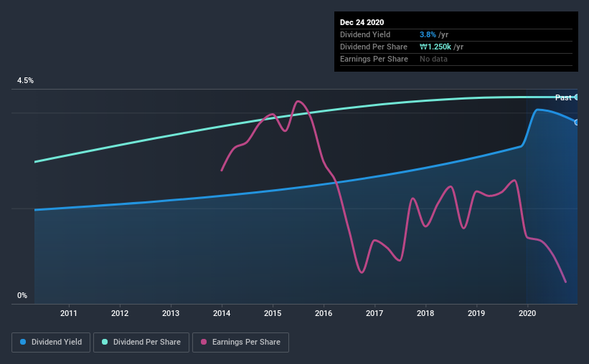The height and width of the screenshot is (364, 589).
Task: Click the ₩1.250k dividend per share value
Action: (435, 47)
